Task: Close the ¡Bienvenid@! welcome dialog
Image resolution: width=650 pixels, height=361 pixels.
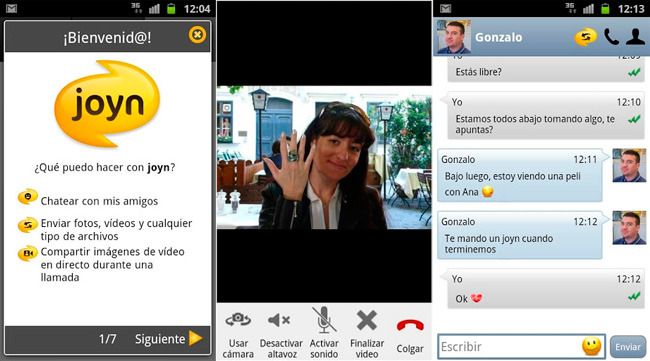Action: click(x=197, y=35)
